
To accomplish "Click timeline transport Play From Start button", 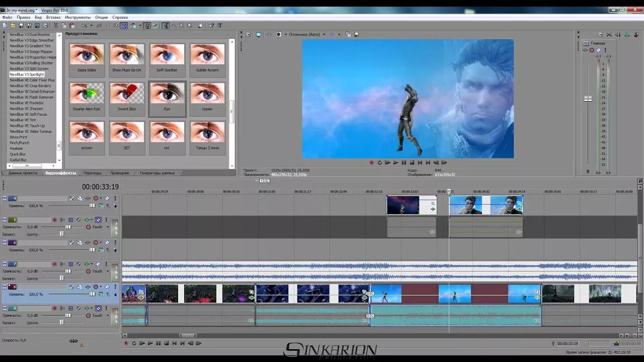I will [142, 343].
